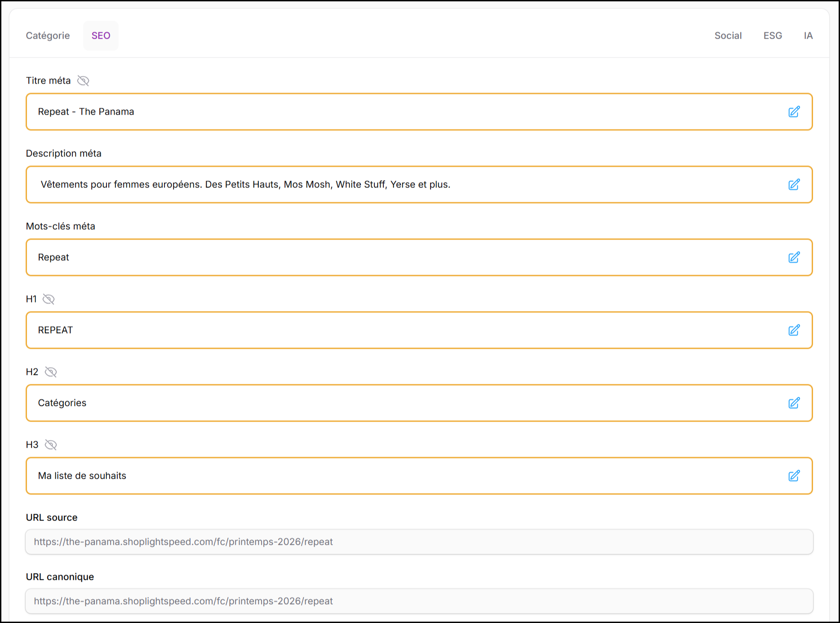Click the edit pencil in the H1 field
The width and height of the screenshot is (840, 623).
pos(794,330)
